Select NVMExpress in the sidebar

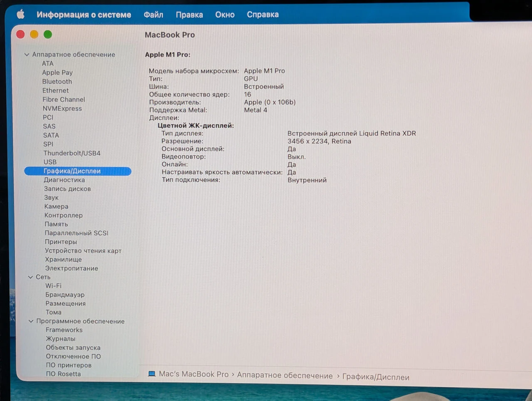(x=62, y=109)
